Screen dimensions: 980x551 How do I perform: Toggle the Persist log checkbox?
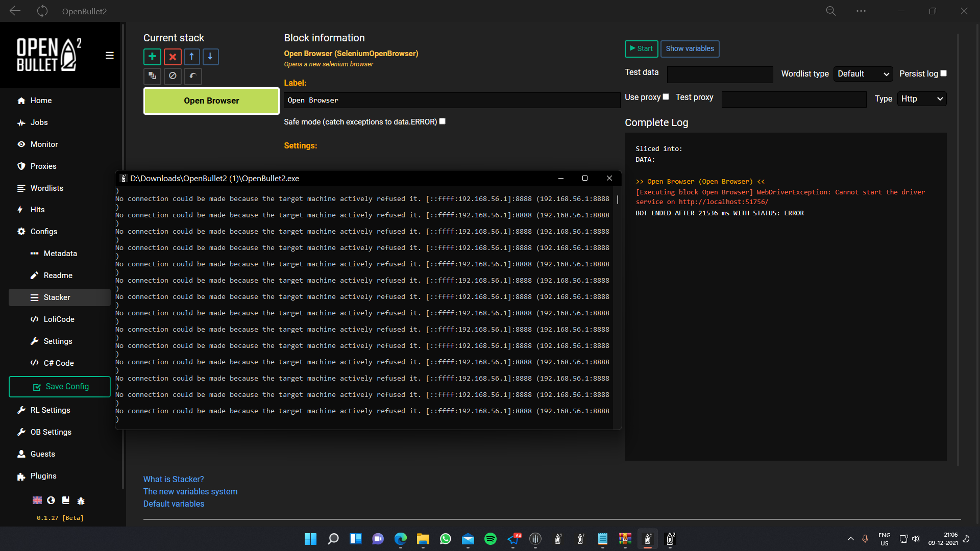942,73
